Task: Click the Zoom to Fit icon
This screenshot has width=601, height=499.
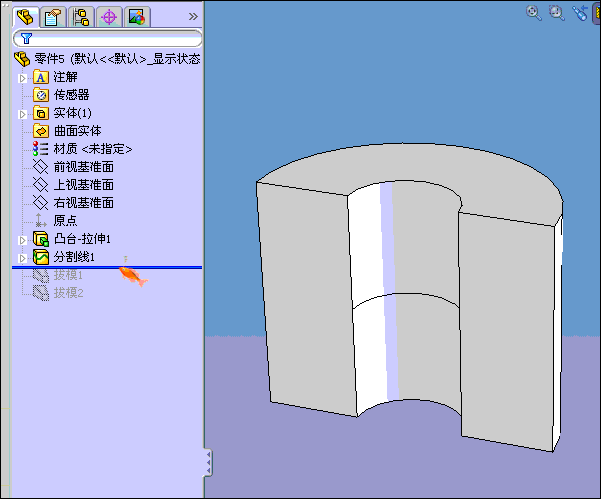Action: click(534, 13)
